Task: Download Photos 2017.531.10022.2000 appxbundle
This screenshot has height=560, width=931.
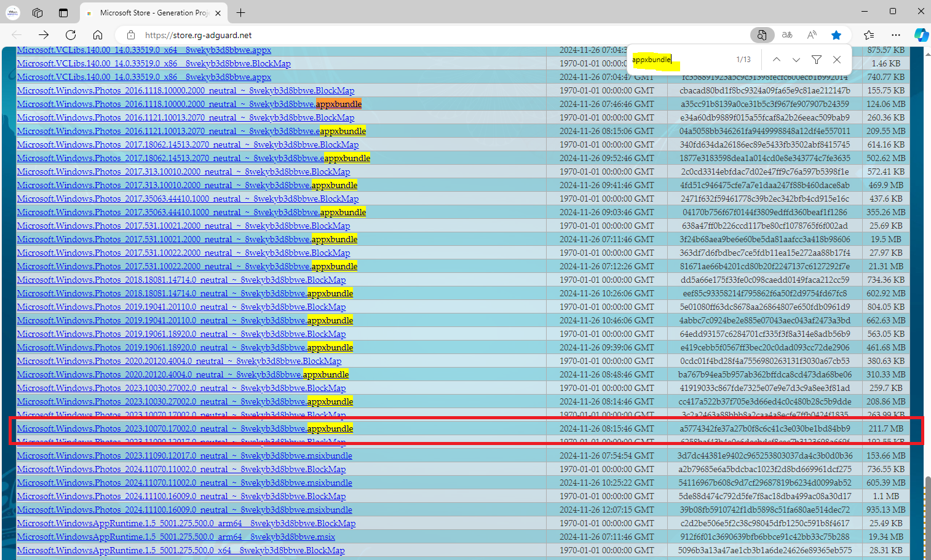Action: point(187,266)
